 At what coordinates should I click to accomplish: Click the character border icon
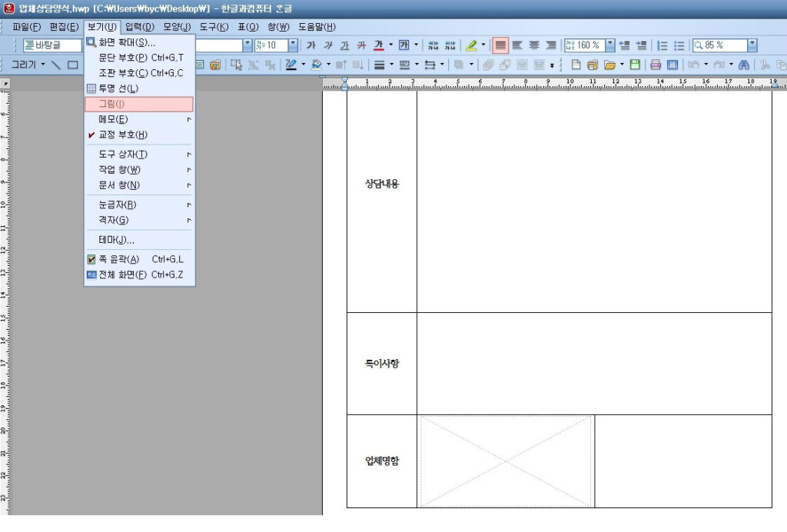404,45
